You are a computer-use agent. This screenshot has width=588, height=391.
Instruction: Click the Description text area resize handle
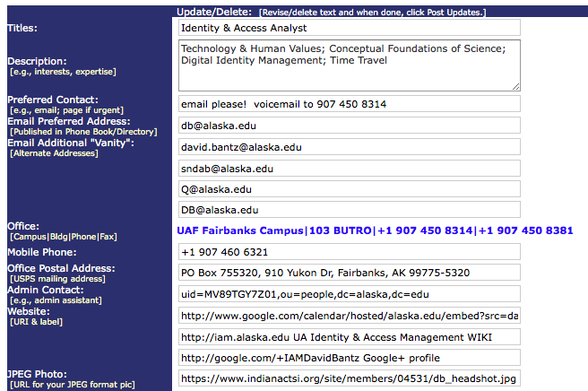coord(516,87)
